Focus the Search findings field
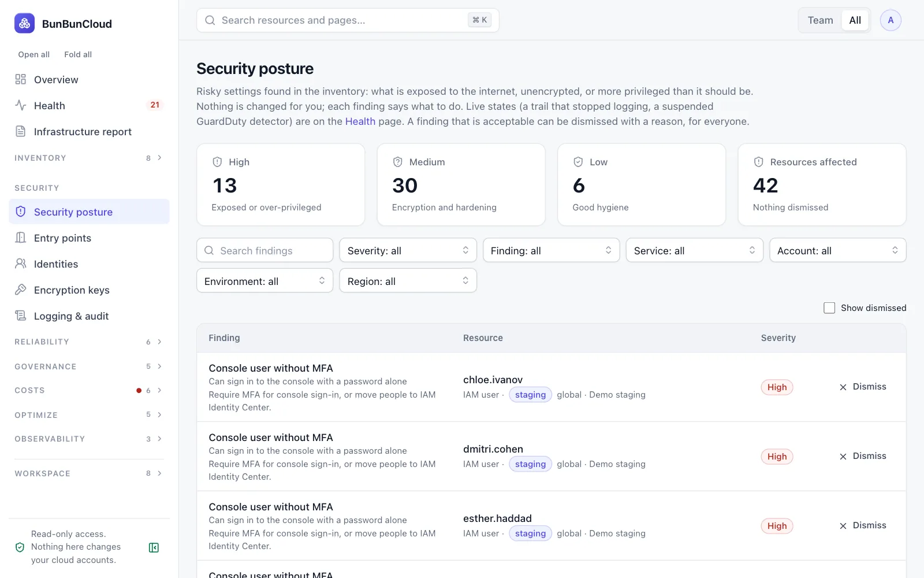 (x=264, y=250)
